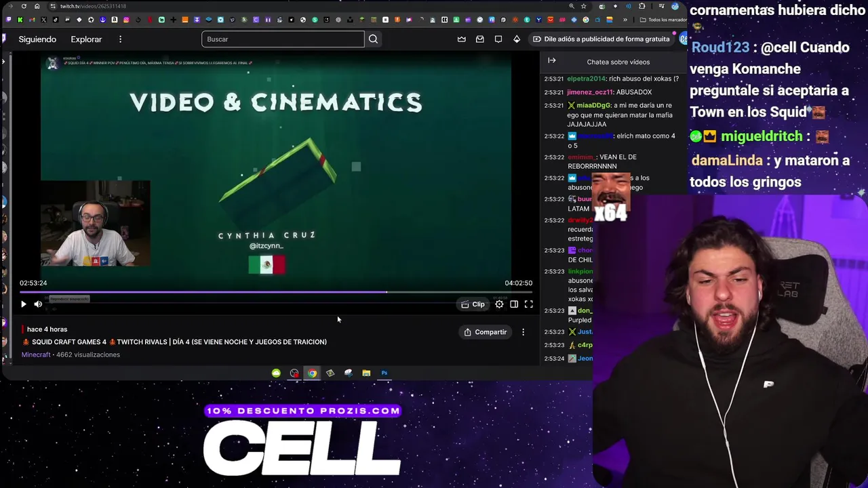The width and height of the screenshot is (868, 488).
Task: Click 'Dile adiós a publicidad' button
Action: (601, 39)
